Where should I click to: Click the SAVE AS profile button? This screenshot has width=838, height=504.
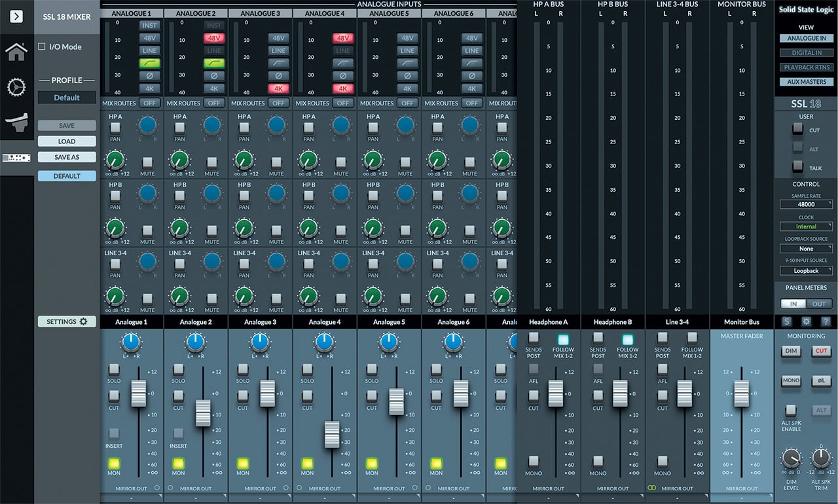(67, 156)
